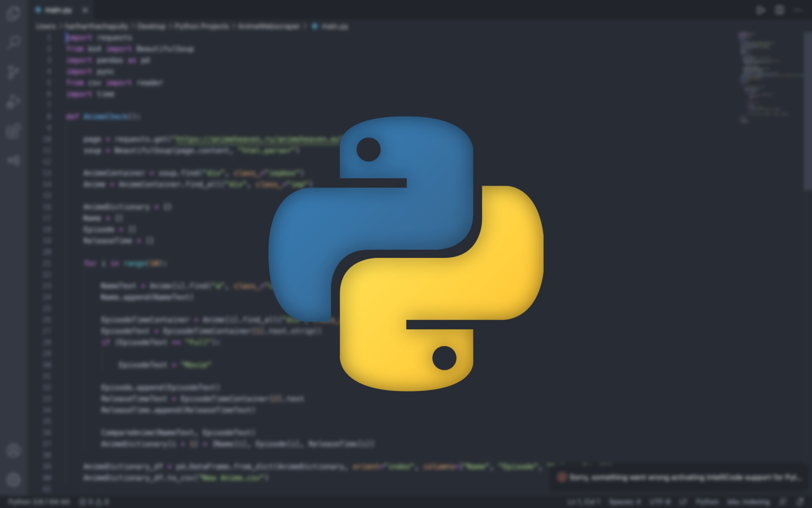The height and width of the screenshot is (508, 812).
Task: Select the main.py editor tab
Action: tap(60, 10)
